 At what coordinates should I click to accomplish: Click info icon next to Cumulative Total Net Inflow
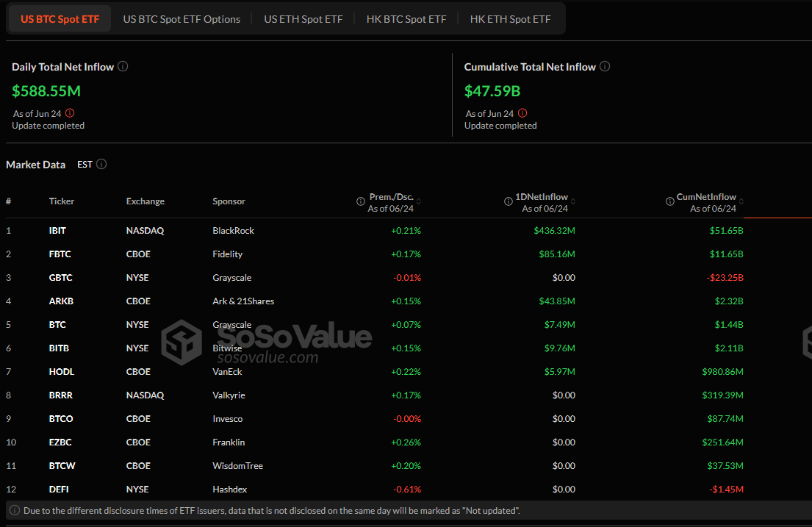pyautogui.click(x=605, y=66)
